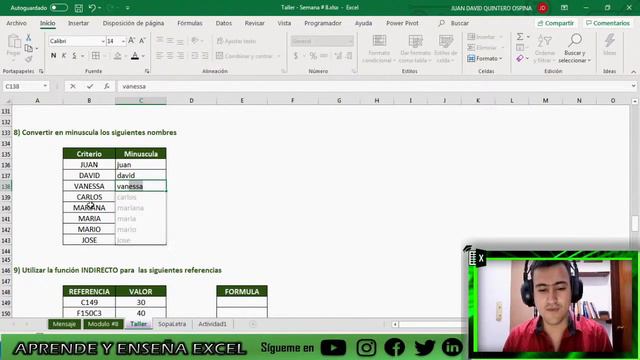Click the Increase Font Size icon

click(131, 41)
